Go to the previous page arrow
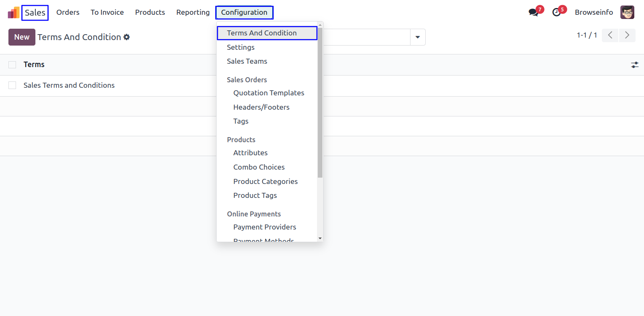 point(610,35)
